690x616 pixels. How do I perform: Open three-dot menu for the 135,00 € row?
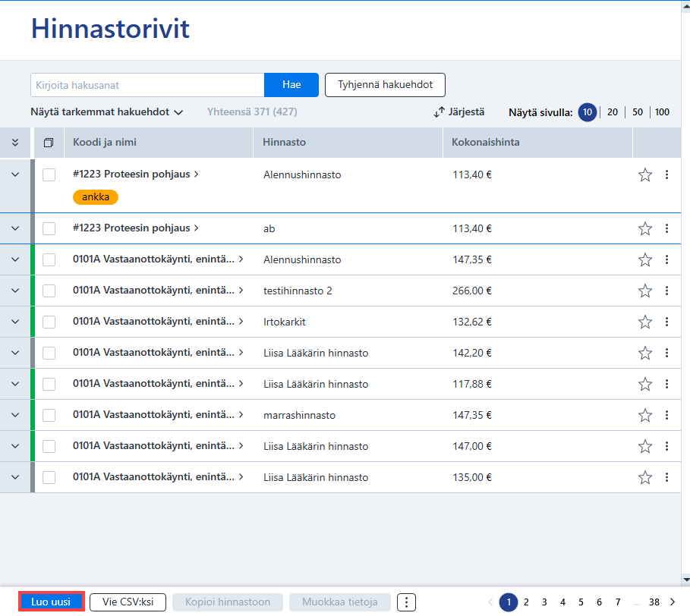click(x=666, y=477)
